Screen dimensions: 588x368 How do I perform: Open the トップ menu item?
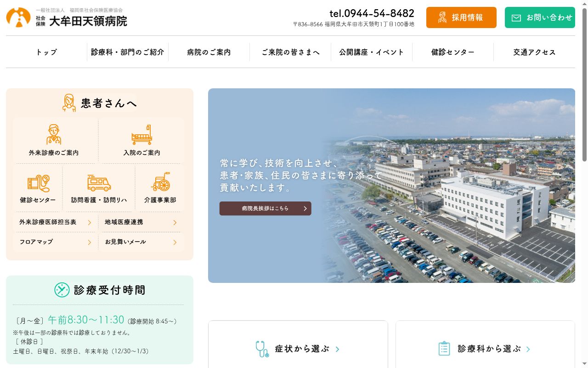[x=46, y=52]
